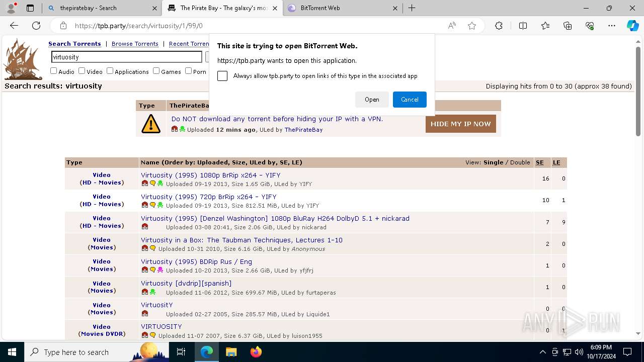Check the Applications filter checkbox
Viewport: 644px width, 362px height.
(110, 71)
